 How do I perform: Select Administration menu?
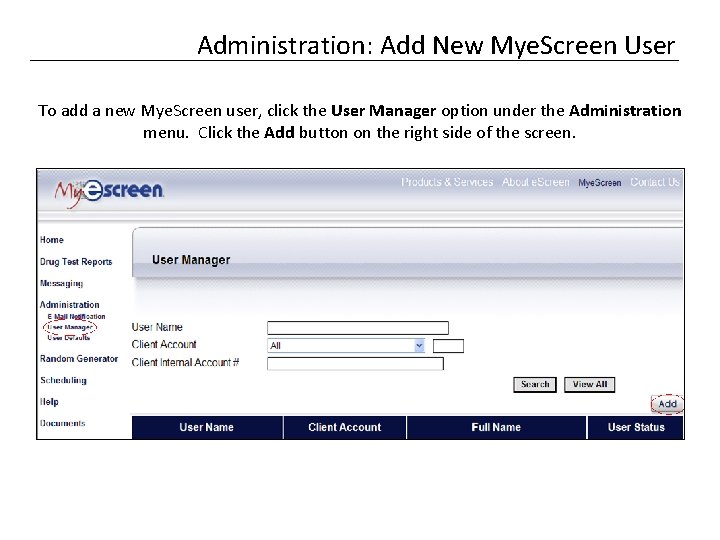pos(69,304)
